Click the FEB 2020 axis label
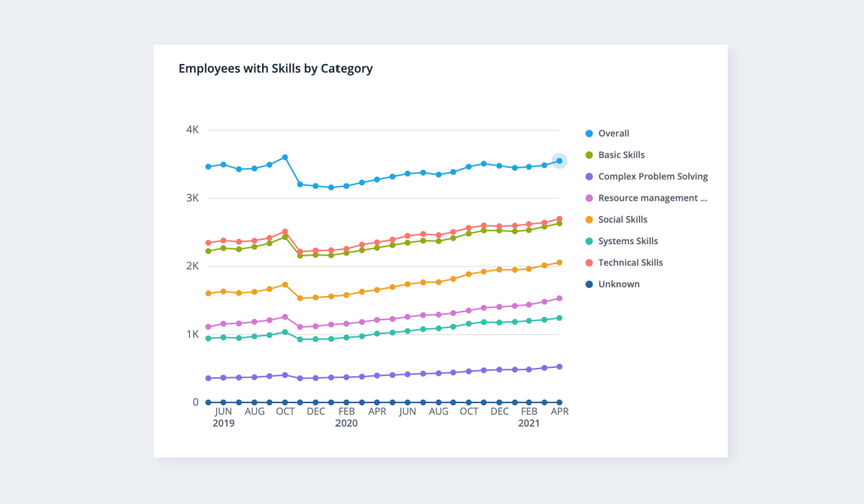Viewport: 864px width, 504px height. tap(346, 418)
